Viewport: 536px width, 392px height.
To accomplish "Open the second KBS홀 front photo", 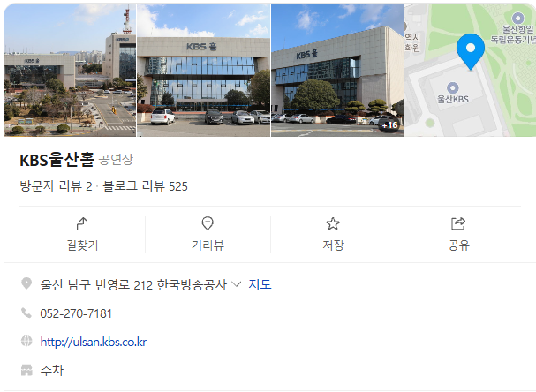I will (203, 70).
